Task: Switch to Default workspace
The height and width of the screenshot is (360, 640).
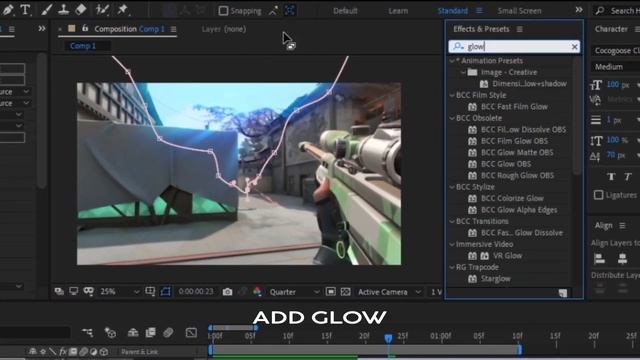Action: (x=345, y=11)
